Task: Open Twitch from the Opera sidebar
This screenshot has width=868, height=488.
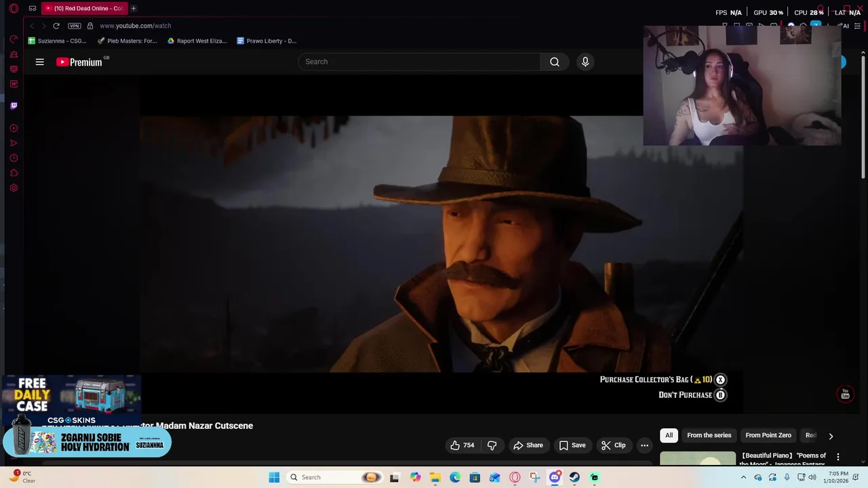Action: [14, 106]
